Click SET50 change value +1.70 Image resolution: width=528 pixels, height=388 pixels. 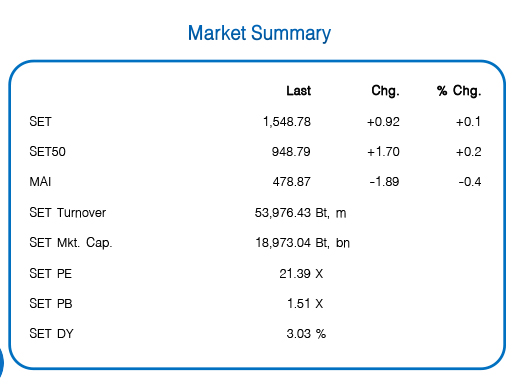coord(383,152)
